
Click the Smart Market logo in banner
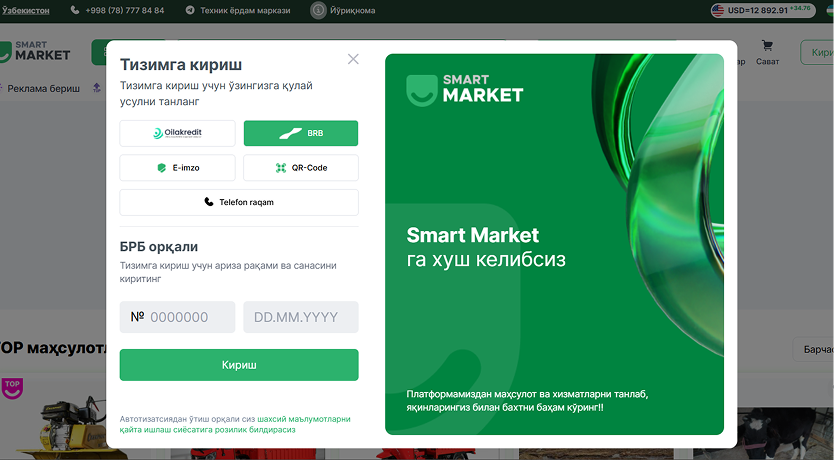(465, 90)
